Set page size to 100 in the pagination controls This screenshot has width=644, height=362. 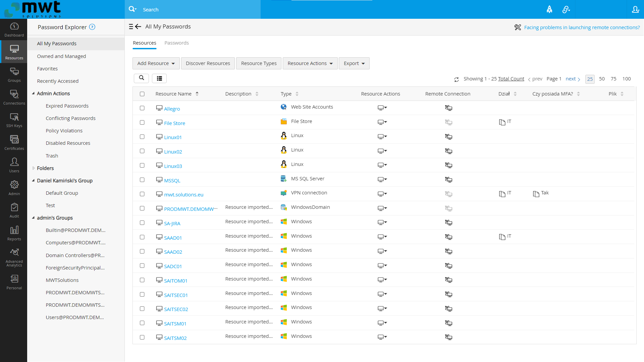[x=627, y=79]
